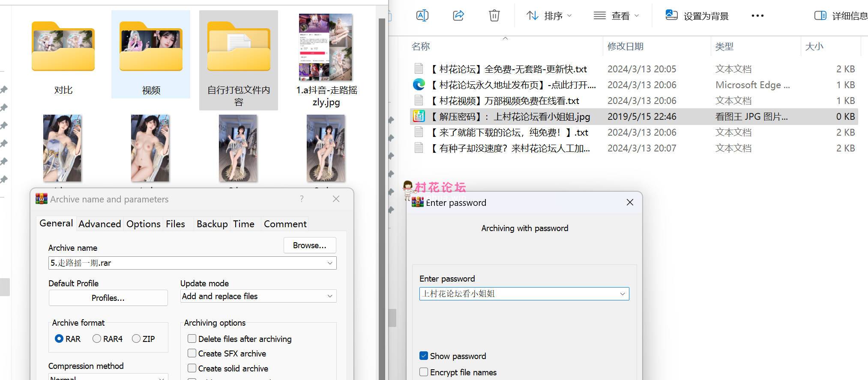Image resolution: width=868 pixels, height=380 pixels.
Task: Click 设置为背景 toolbar button
Action: (x=697, y=16)
